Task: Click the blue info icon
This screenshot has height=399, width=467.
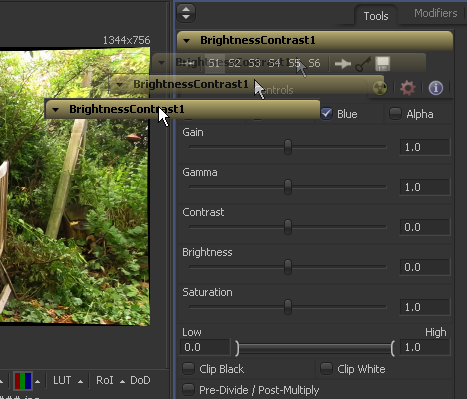Action: [436, 88]
